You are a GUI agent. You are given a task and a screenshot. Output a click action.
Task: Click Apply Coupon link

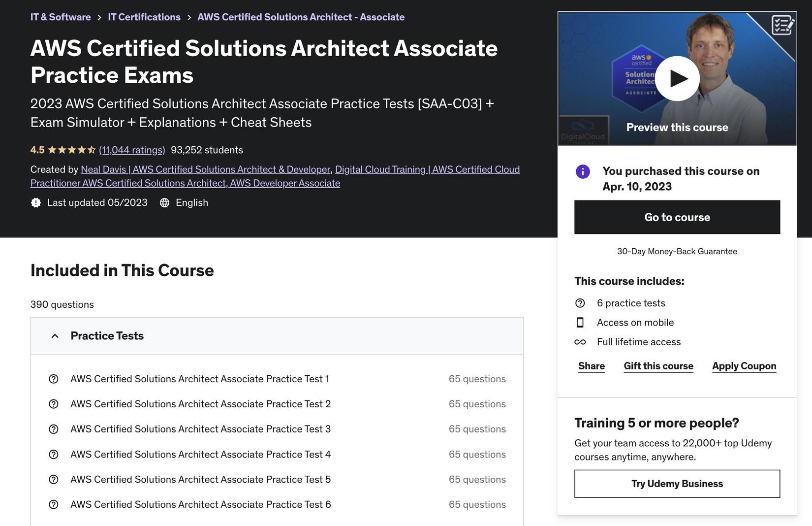(x=744, y=366)
